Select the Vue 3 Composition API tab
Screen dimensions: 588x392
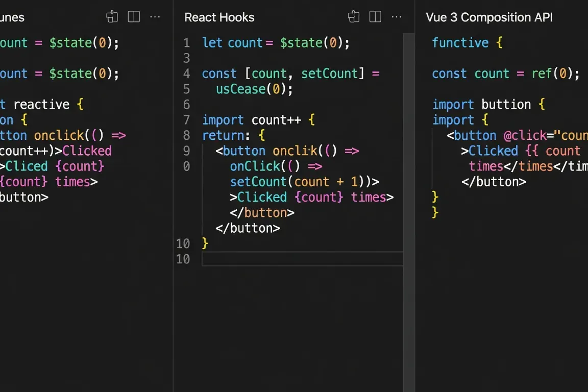click(x=489, y=17)
